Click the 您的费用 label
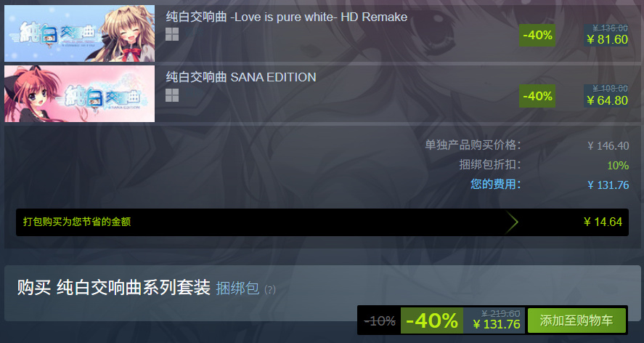The width and height of the screenshot is (644, 343). point(496,184)
